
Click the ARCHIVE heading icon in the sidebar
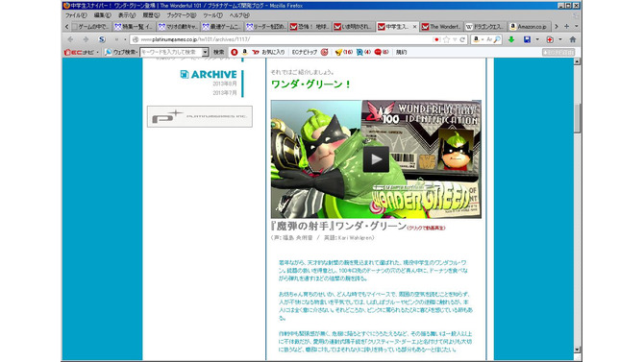pos(185,74)
